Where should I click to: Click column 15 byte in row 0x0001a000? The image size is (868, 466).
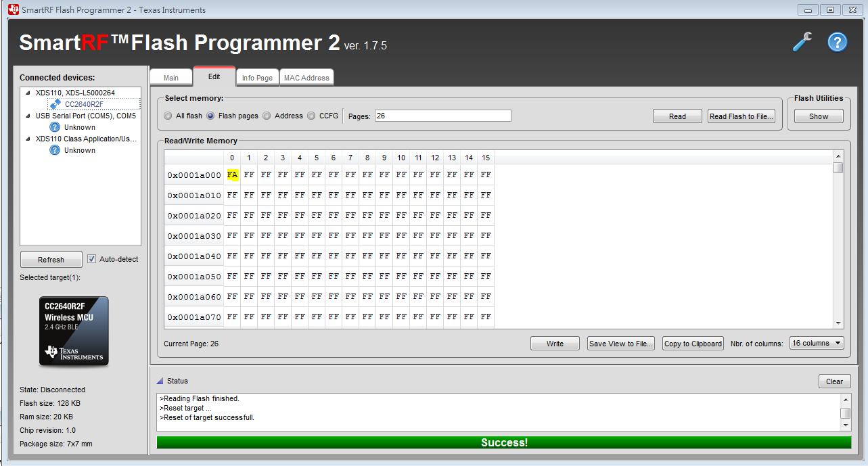[x=486, y=174]
